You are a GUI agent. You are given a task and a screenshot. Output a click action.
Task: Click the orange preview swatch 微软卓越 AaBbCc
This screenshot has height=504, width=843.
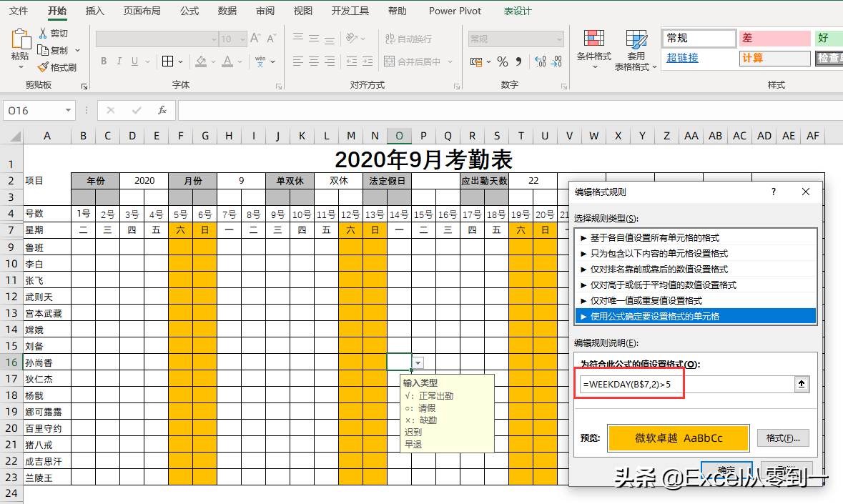coord(679,438)
